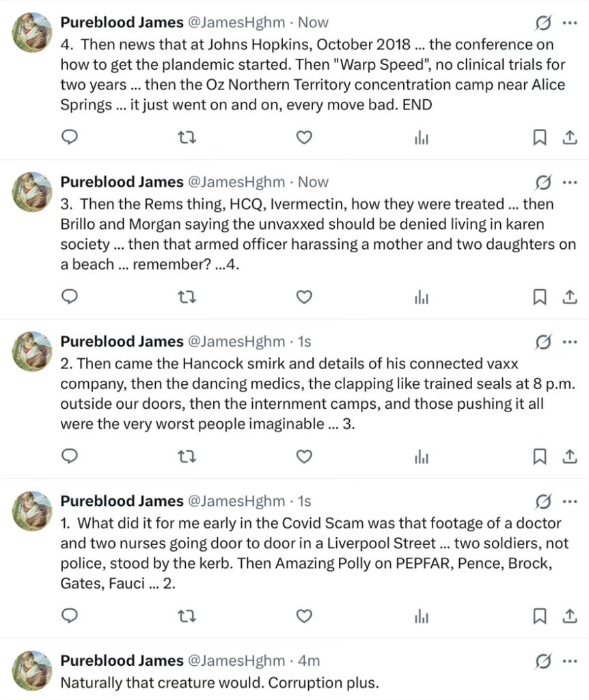The image size is (589, 700).
Task: View analytics for the Hancock smirk tweet
Action: click(422, 457)
